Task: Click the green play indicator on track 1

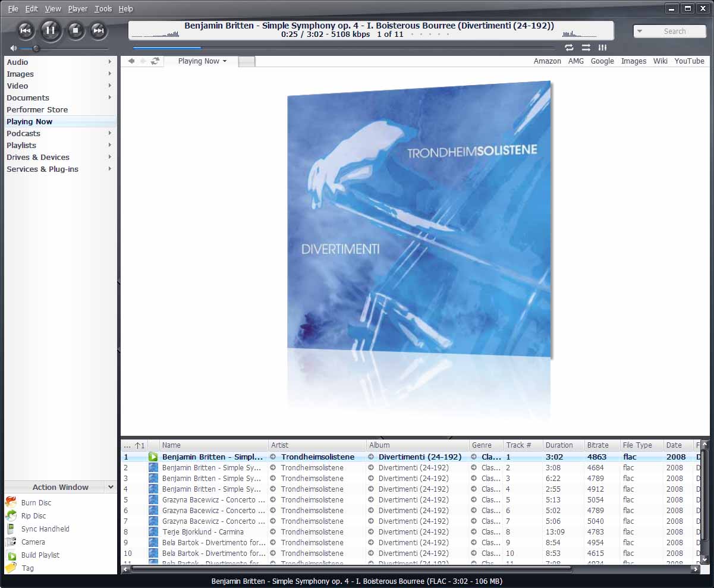Action: pyautogui.click(x=153, y=457)
